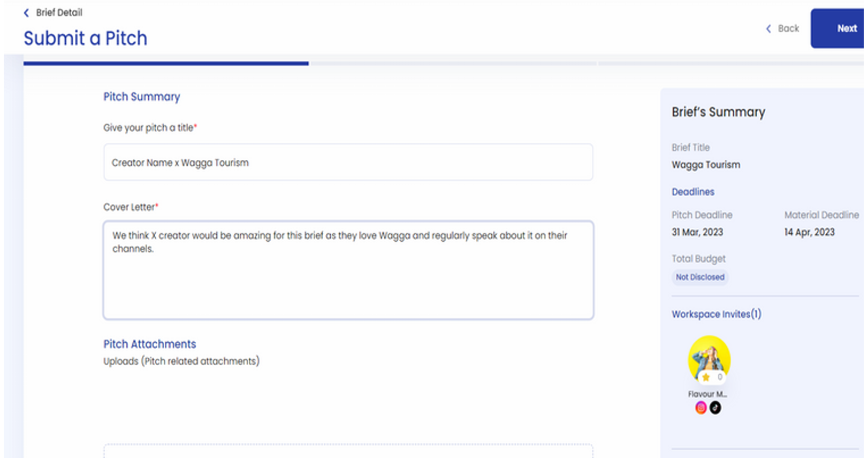Click the Pitch Attachments section heading
868x461 pixels.
coord(150,344)
